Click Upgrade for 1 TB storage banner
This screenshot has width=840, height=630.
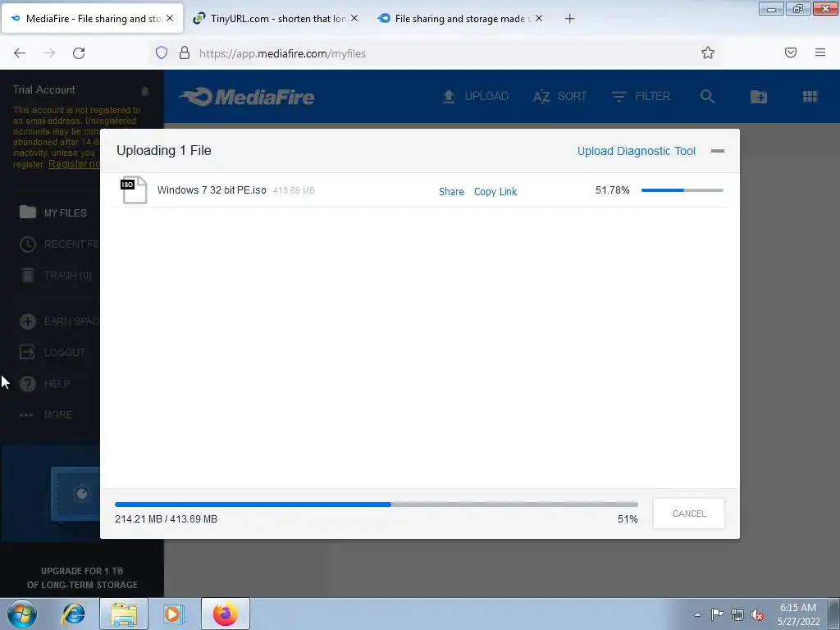click(82, 577)
